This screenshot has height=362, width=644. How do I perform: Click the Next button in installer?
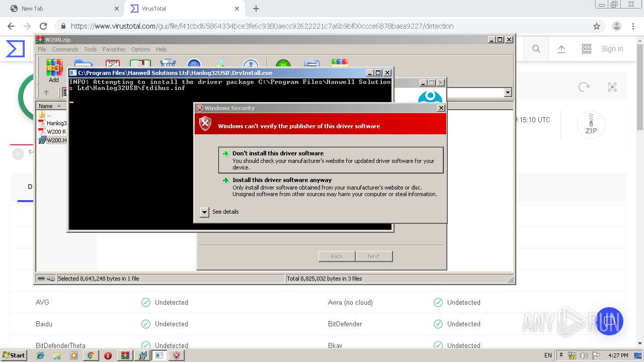[374, 256]
